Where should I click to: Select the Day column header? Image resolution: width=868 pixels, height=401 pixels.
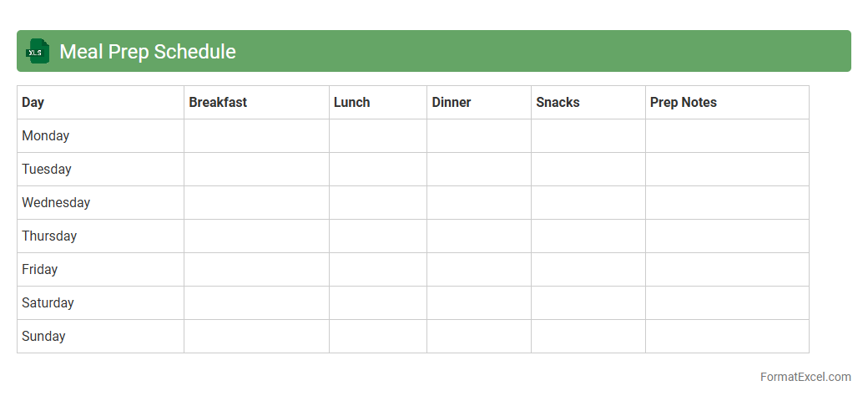33,102
